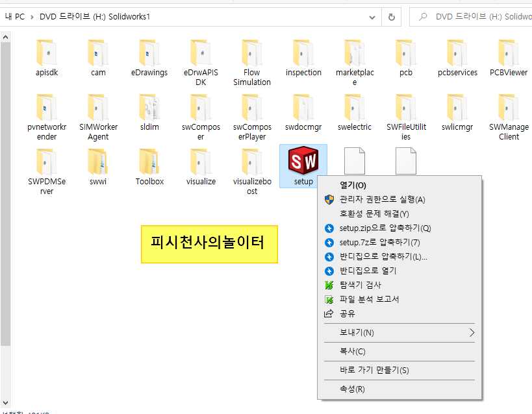Select the SWManageClient folder
532x414 pixels.
coord(509,117)
